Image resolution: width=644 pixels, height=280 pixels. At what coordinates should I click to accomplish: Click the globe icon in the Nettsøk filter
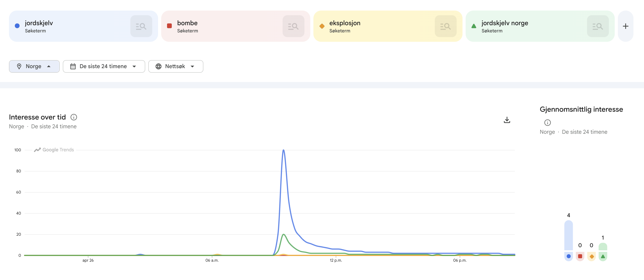pos(159,66)
